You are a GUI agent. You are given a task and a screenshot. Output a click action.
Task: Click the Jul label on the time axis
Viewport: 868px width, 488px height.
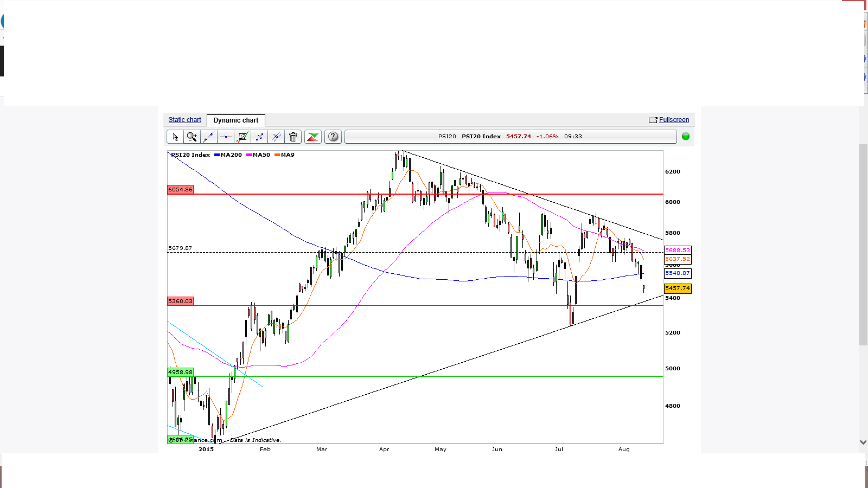tap(559, 450)
